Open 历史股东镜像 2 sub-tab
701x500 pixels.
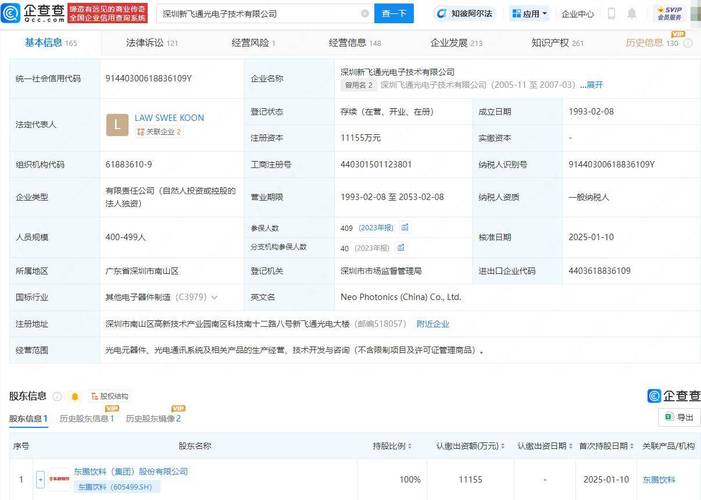pos(153,419)
